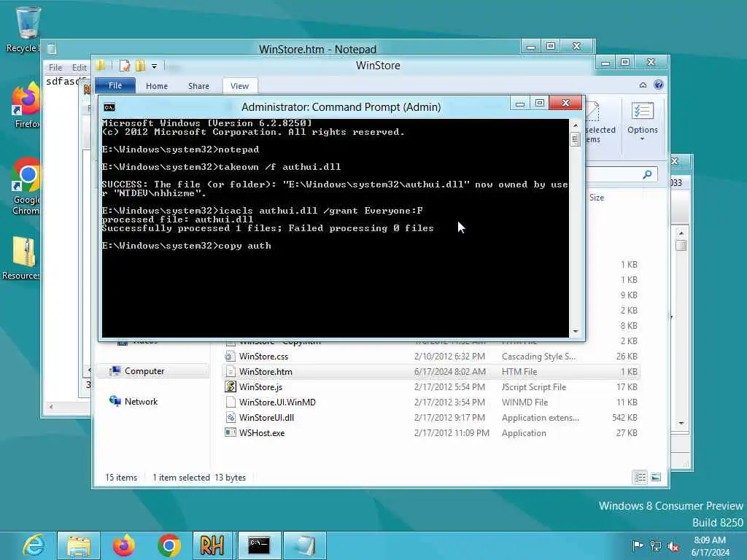Switch to Command Prompt taskbar button

coord(259,545)
